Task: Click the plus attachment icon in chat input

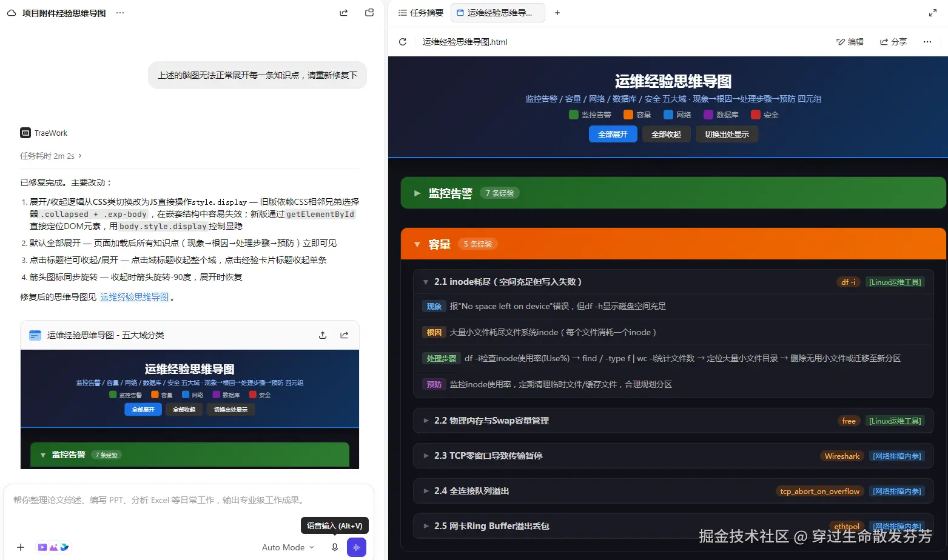Action: pos(21,547)
